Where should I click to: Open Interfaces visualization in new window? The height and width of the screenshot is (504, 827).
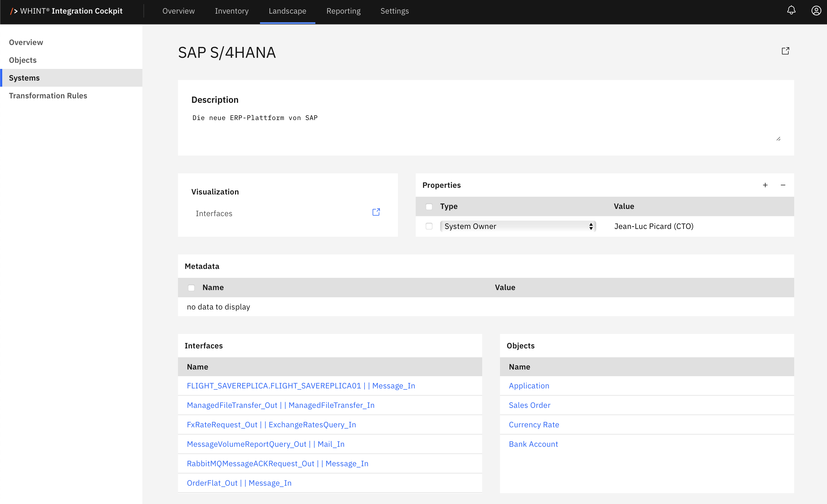376,212
